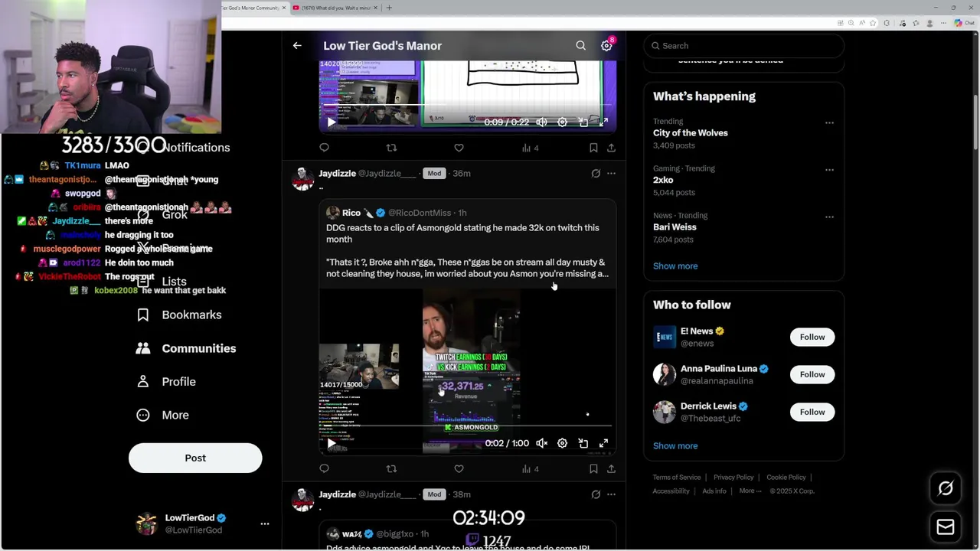Open settings gear on Asmongold video
Viewport: 980px width, 551px height.
coord(562,443)
